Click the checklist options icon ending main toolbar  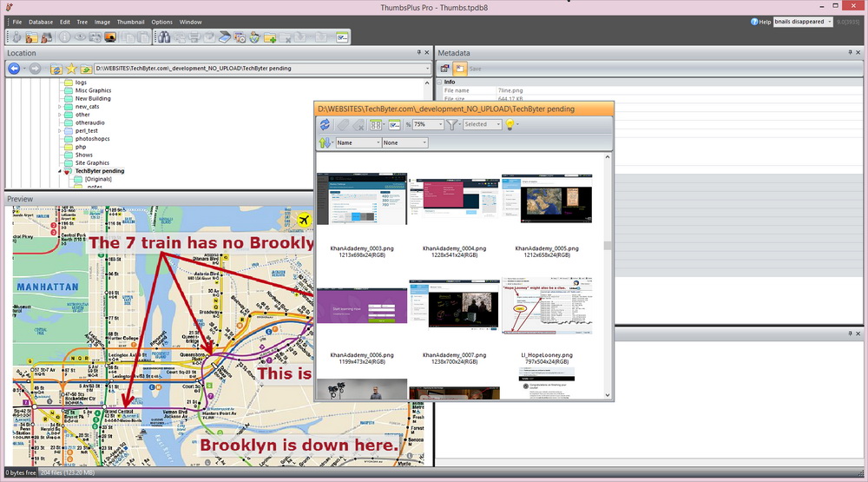point(342,37)
